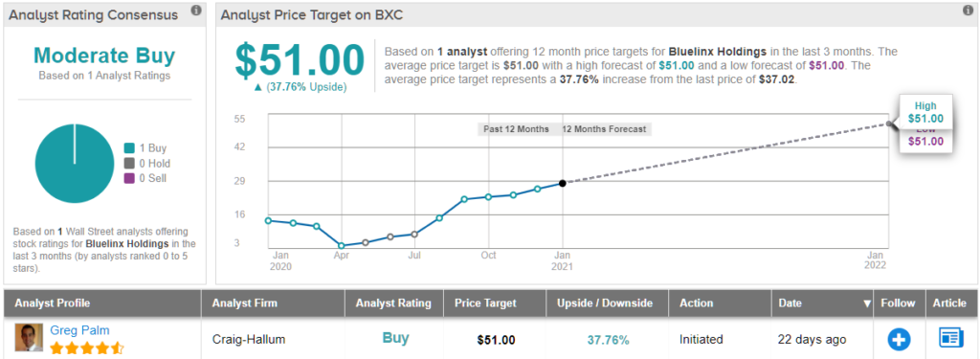Click the High $51.00 forecast tooltip
This screenshot has height=359, width=980.
pos(925,113)
